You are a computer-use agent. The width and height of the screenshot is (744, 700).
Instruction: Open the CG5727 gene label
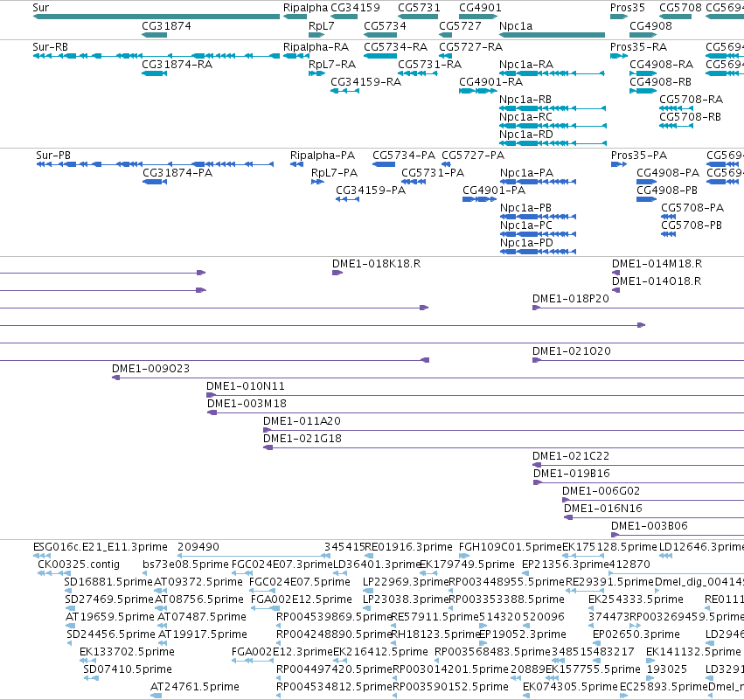tap(460, 25)
